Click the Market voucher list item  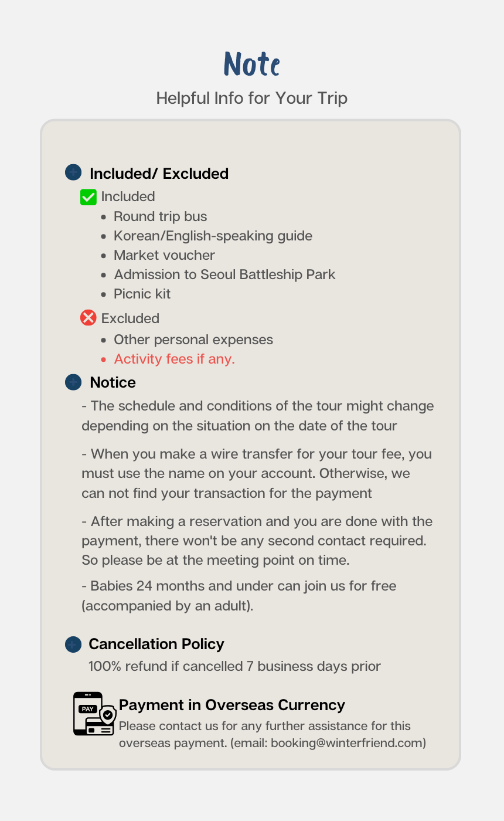(164, 255)
